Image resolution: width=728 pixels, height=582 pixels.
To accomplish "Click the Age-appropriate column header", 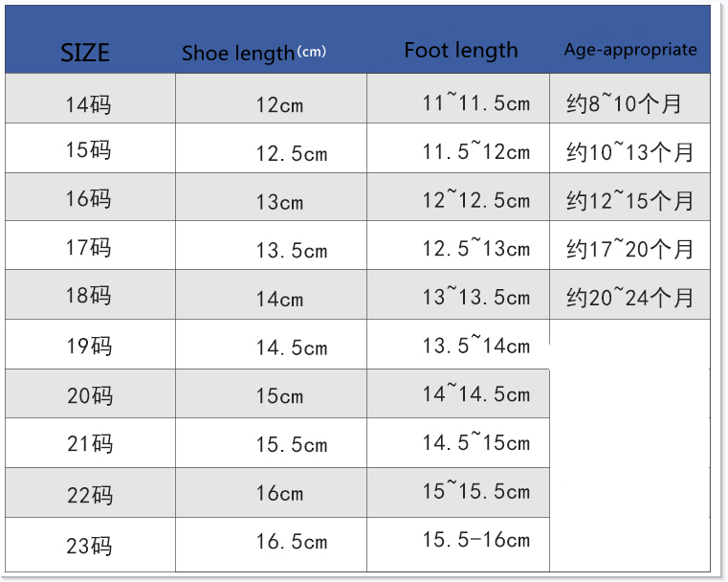I will point(629,50).
